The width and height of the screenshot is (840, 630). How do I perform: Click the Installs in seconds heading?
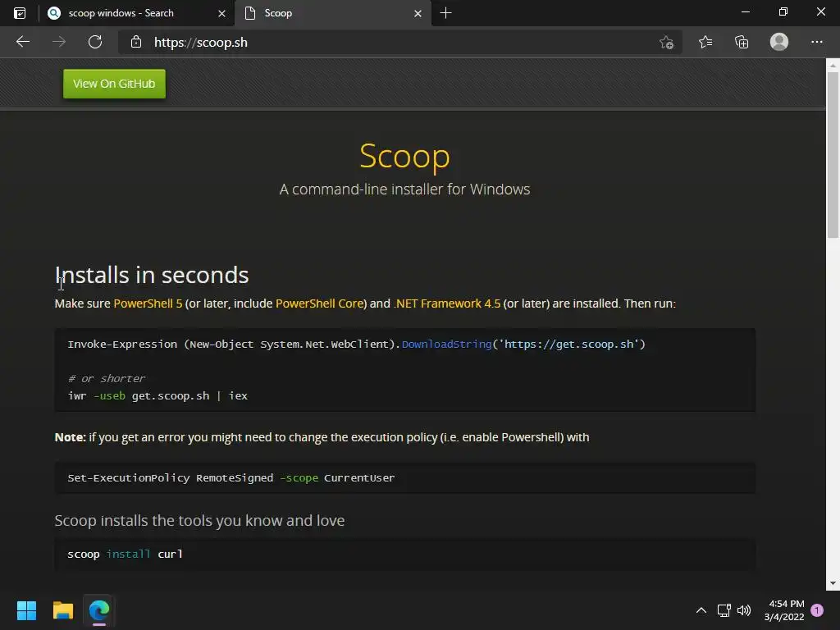pyautogui.click(x=152, y=275)
